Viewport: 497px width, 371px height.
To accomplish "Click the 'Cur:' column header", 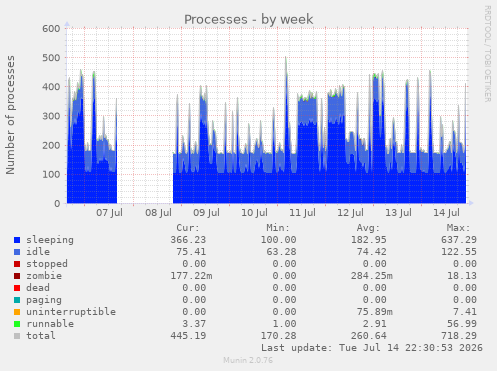I will point(188,228).
